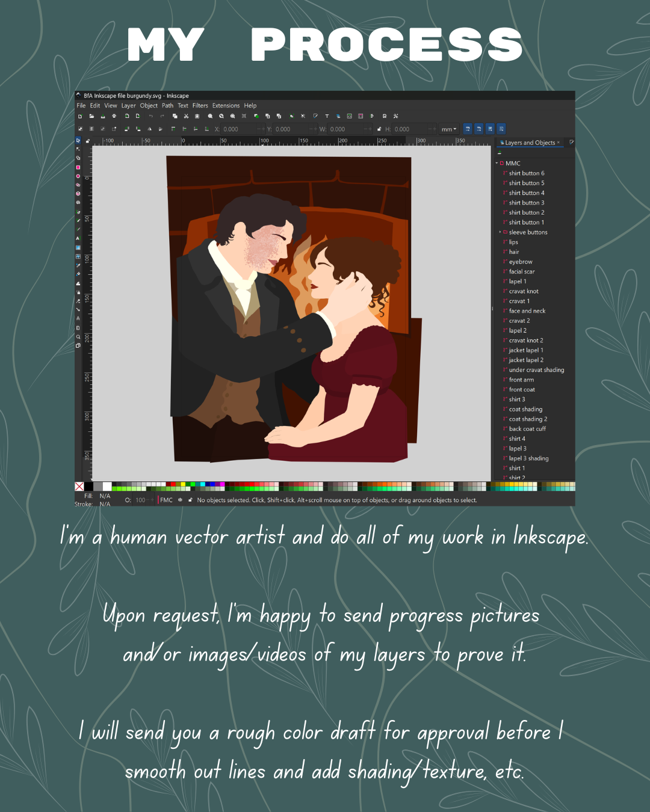
Task: Collapse the MMC layer
Action: pyautogui.click(x=497, y=163)
